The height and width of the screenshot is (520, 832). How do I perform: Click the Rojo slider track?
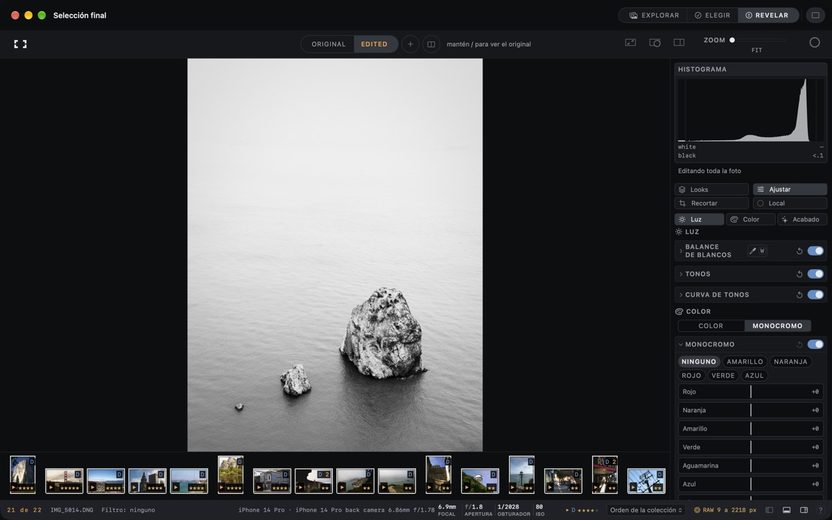(751, 392)
